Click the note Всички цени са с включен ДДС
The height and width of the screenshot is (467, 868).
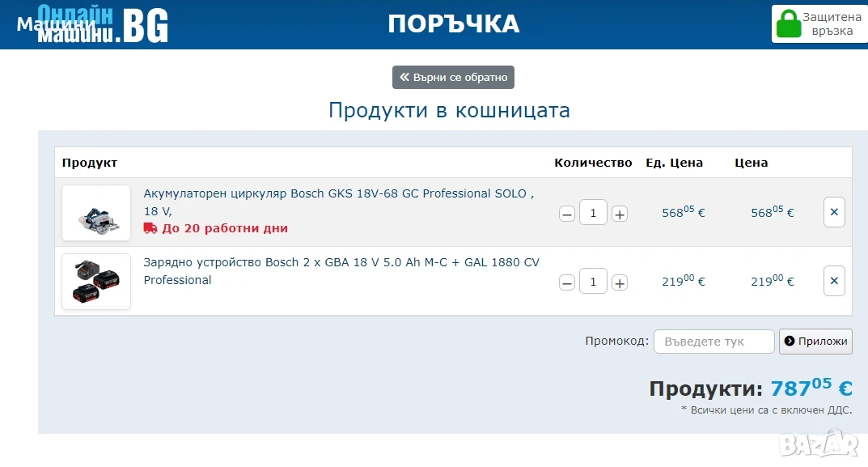click(x=767, y=410)
